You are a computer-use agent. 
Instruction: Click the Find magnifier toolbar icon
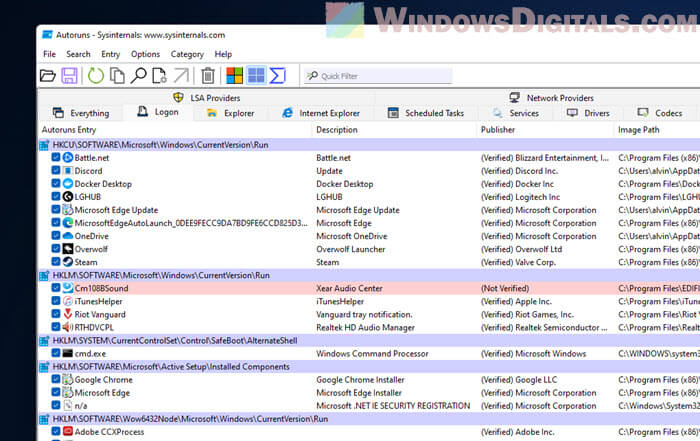click(x=138, y=76)
